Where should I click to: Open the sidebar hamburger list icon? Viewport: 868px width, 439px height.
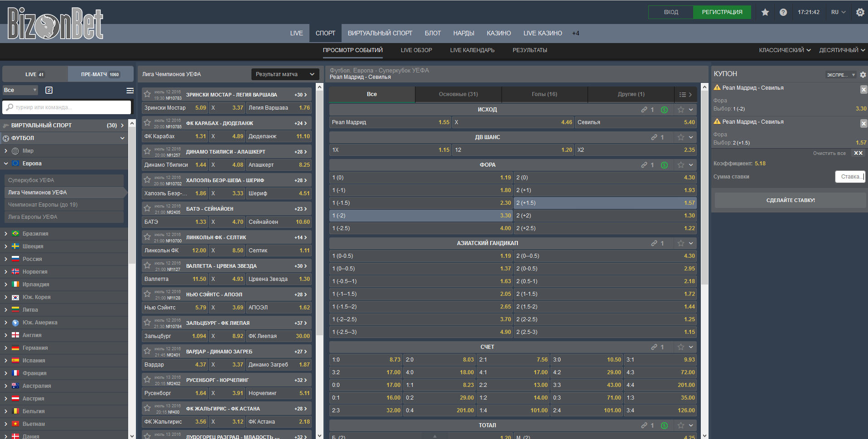tap(130, 91)
